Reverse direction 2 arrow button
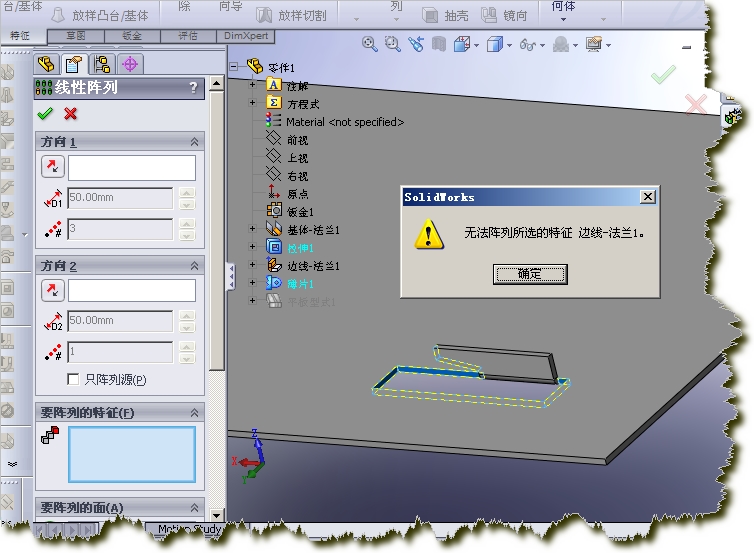The image size is (754, 553). point(52,290)
